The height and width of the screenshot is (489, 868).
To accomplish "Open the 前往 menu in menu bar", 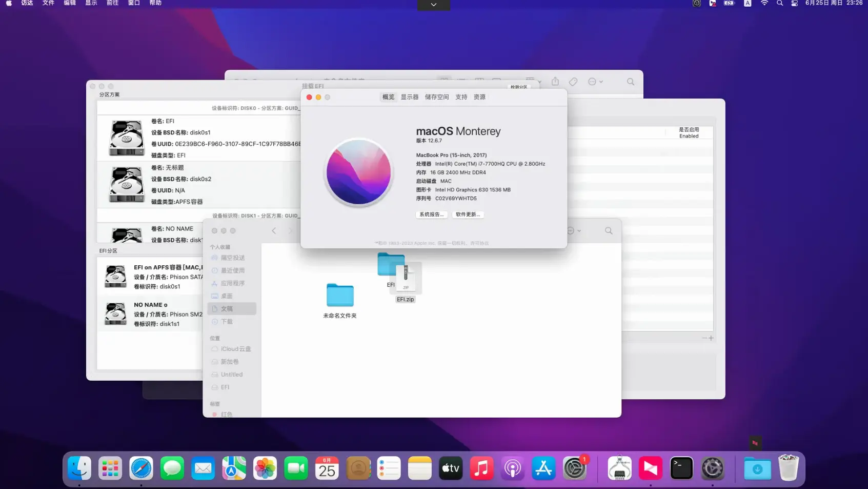I will tap(112, 3).
